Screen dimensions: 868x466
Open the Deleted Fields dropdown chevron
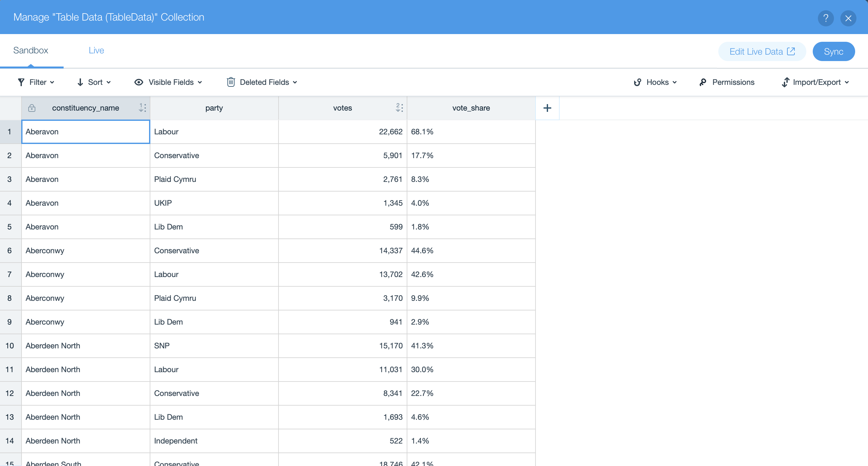tap(295, 82)
